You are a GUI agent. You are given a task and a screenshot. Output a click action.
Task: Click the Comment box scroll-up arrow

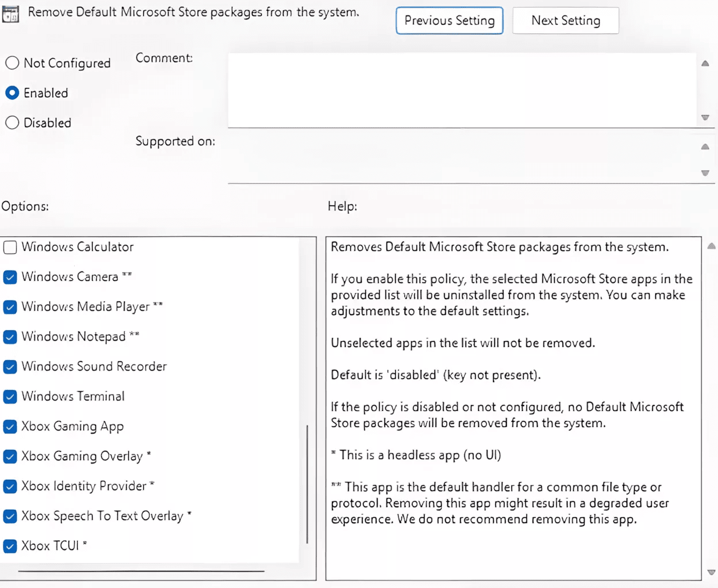(705, 63)
